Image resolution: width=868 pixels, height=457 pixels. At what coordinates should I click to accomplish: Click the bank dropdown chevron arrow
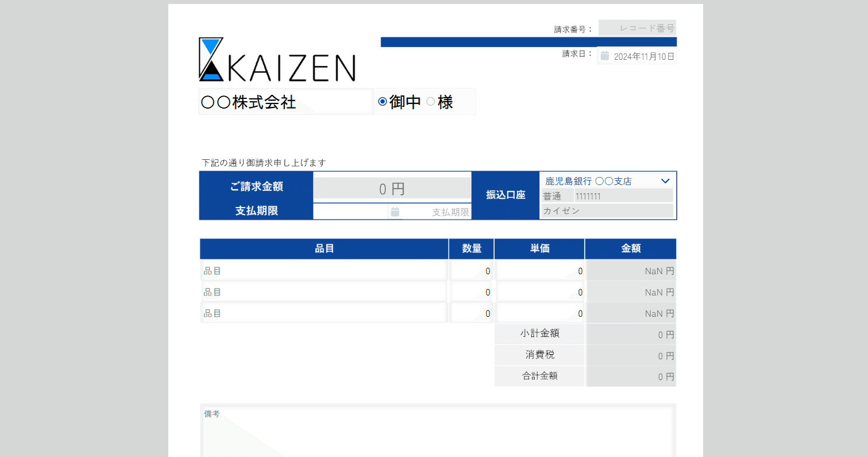[665, 181]
